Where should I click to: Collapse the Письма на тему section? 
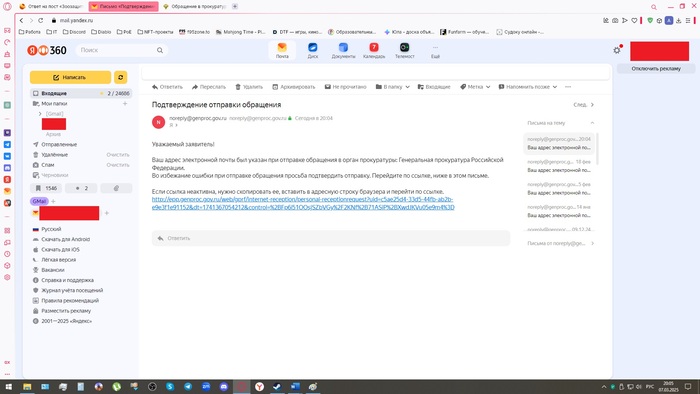592,123
